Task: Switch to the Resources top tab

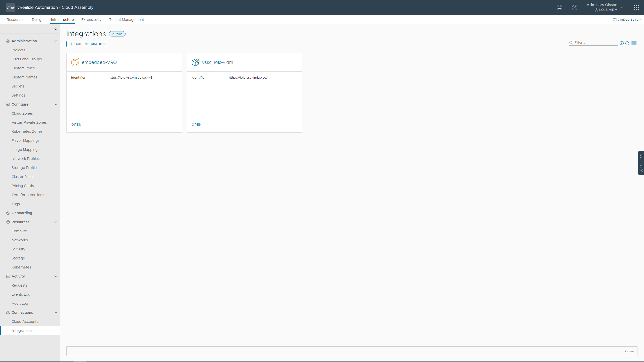Action: (16, 20)
